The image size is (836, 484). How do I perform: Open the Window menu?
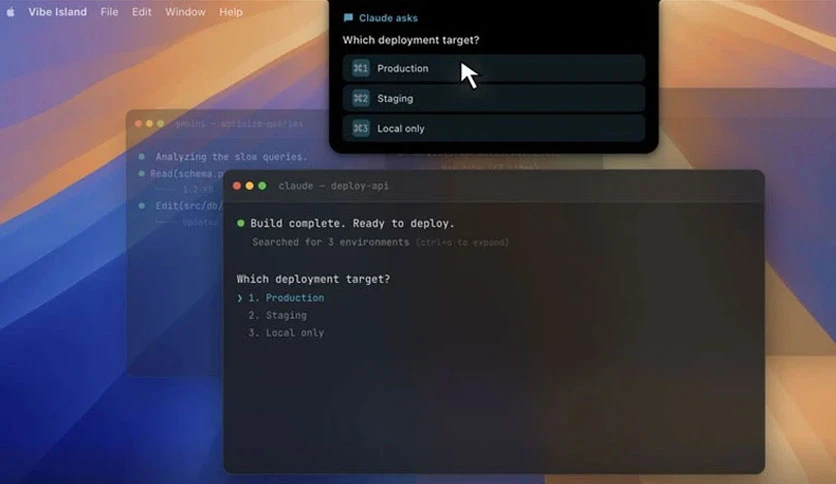click(x=185, y=12)
